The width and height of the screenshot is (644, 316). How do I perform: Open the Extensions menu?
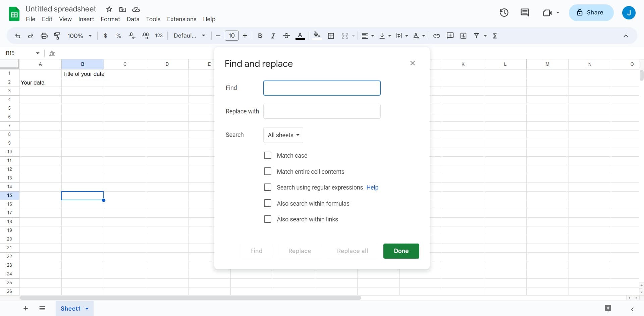(181, 19)
